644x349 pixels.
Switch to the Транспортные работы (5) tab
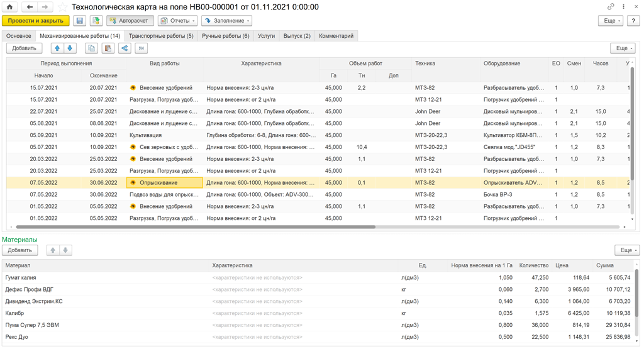160,36
